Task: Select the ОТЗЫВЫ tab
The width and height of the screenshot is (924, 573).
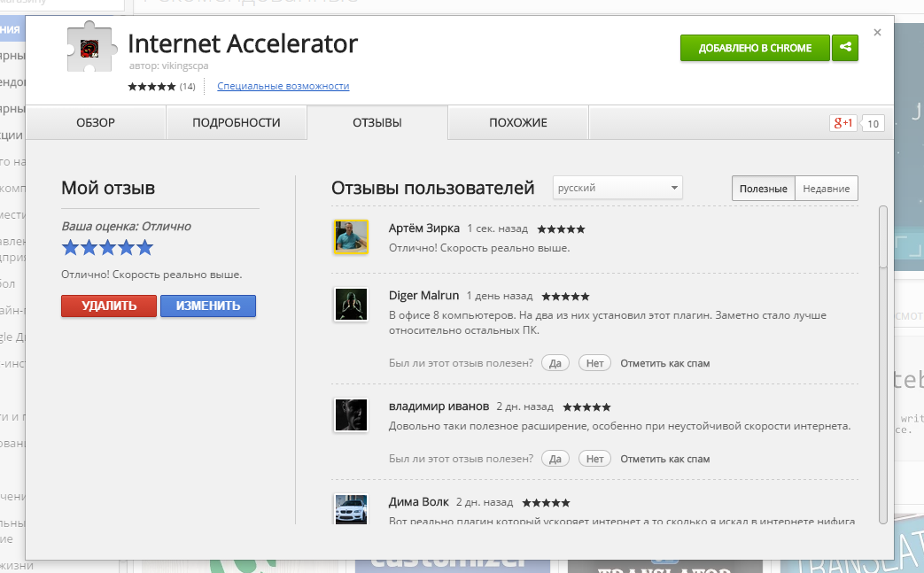Action: click(377, 122)
